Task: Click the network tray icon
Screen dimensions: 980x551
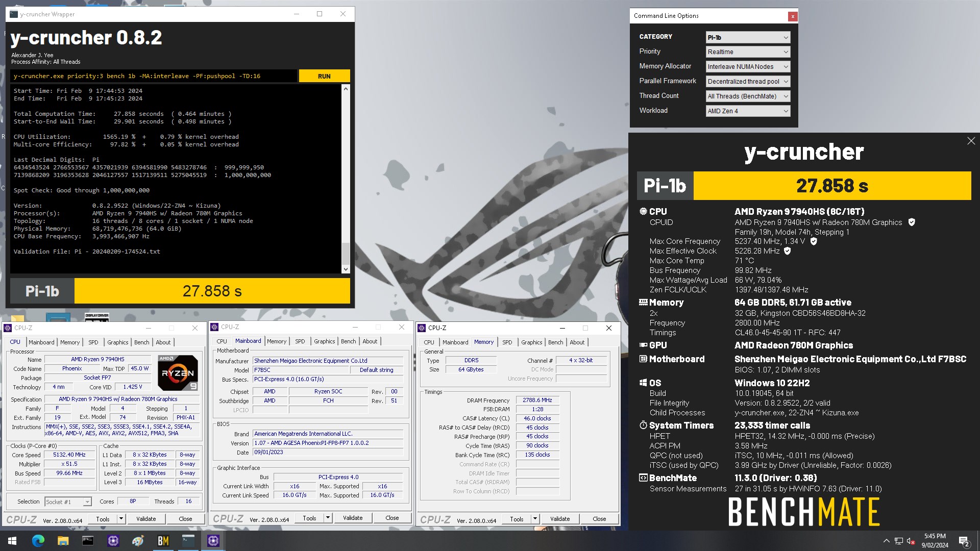Action: [898, 541]
